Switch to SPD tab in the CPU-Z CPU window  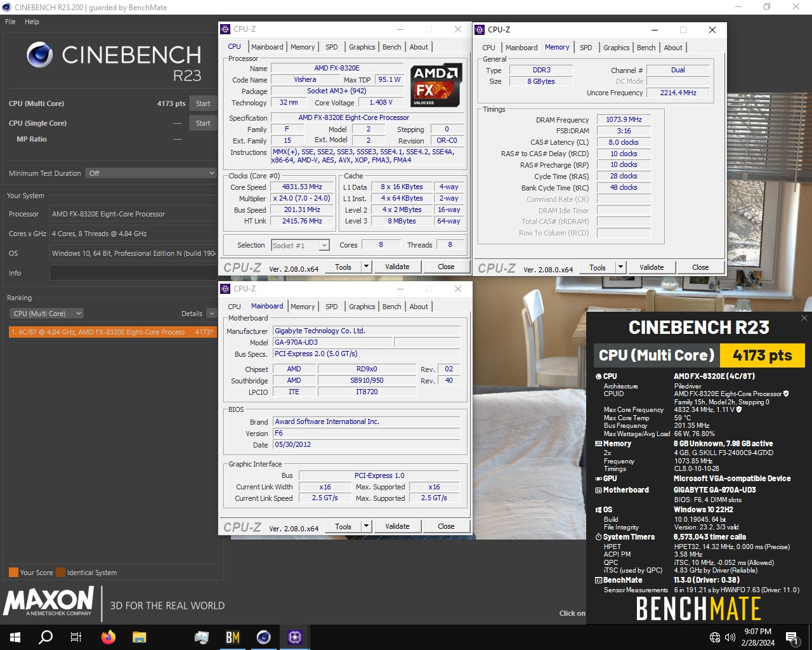coord(331,47)
